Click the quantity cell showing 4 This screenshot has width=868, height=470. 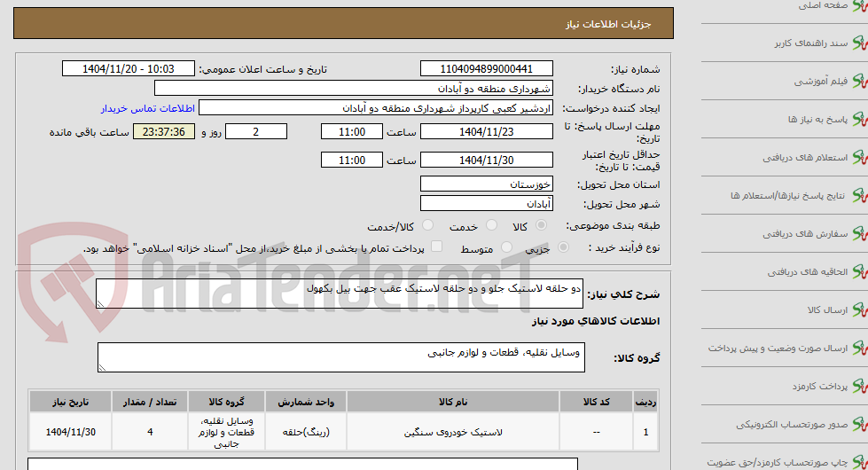click(x=150, y=432)
